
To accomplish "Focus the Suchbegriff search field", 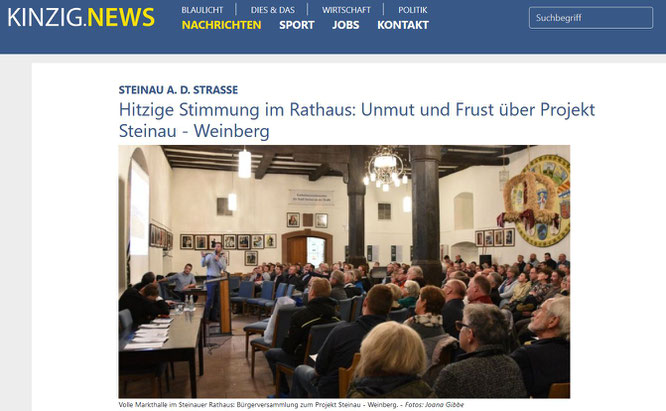I will pyautogui.click(x=591, y=18).
